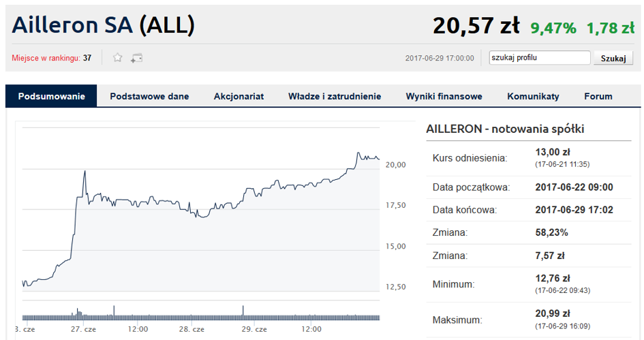Switch to the Podstawowe dane tab
The image size is (644, 340).
pyautogui.click(x=149, y=96)
